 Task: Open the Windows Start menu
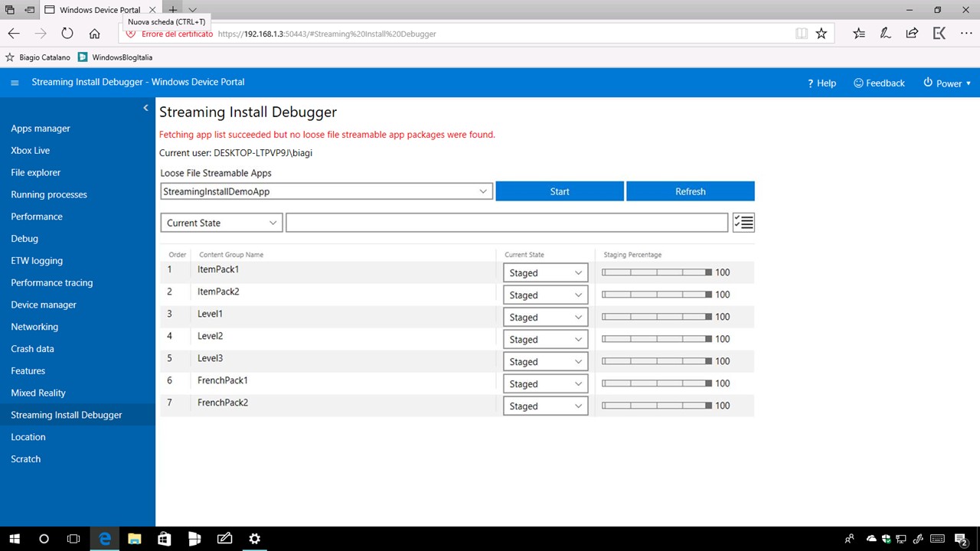point(14,539)
